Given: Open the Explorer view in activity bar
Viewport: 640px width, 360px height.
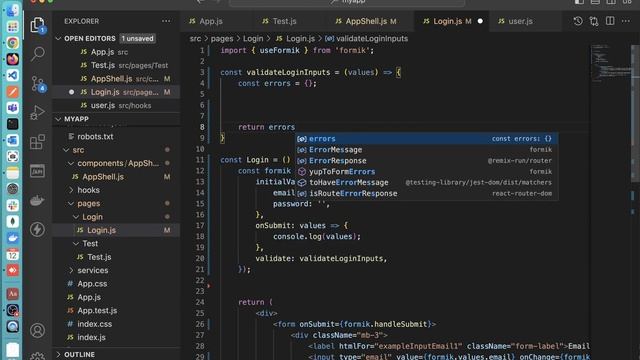Looking at the screenshot, I should [37, 25].
